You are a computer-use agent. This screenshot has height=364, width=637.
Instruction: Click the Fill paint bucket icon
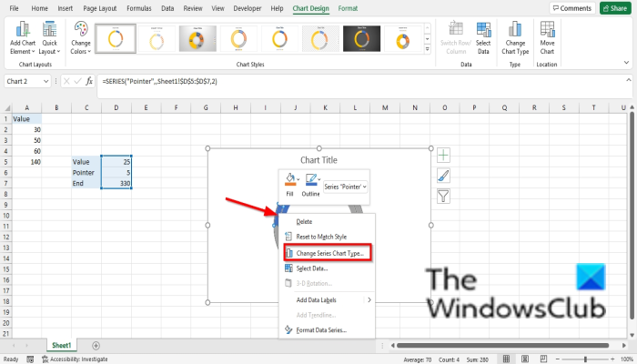pyautogui.click(x=289, y=179)
